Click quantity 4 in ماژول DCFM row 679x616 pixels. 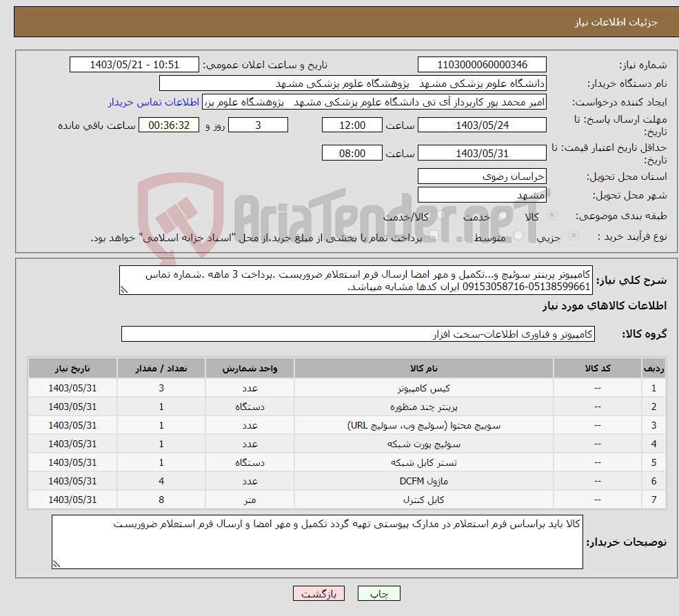point(161,482)
